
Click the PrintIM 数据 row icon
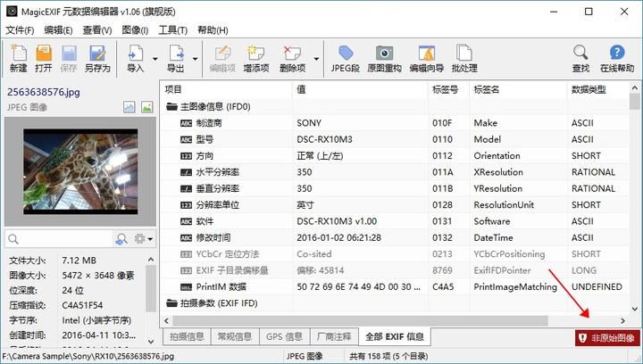[x=186, y=287]
